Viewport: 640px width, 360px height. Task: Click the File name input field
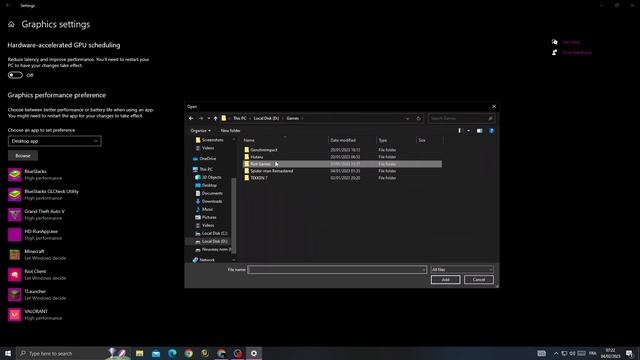tap(337, 269)
